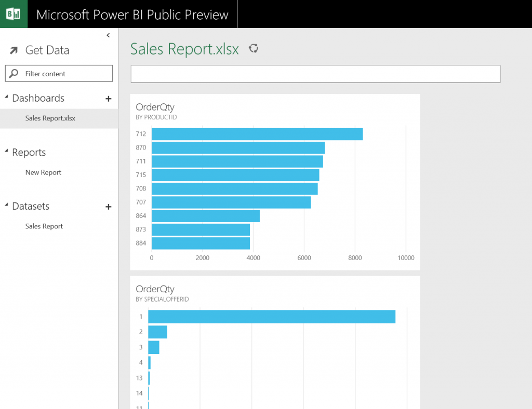
Task: Click the Get Data arrow icon
Action: (x=14, y=50)
